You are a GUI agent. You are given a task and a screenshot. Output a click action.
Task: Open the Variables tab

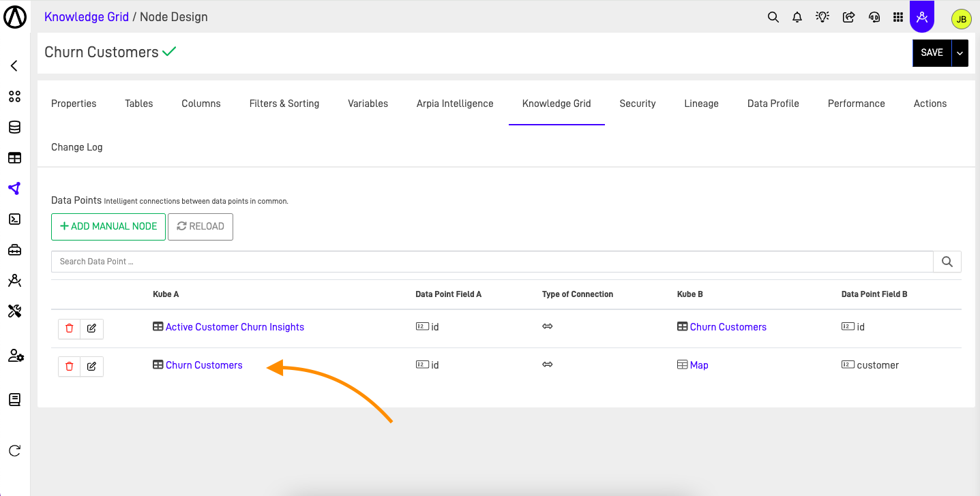[x=368, y=104]
